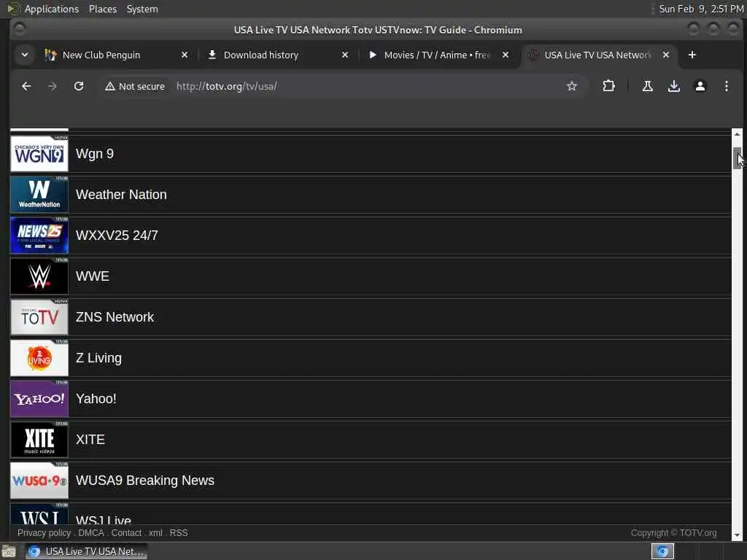747x560 pixels.
Task: Click the XITE music videos logo
Action: pyautogui.click(x=39, y=440)
